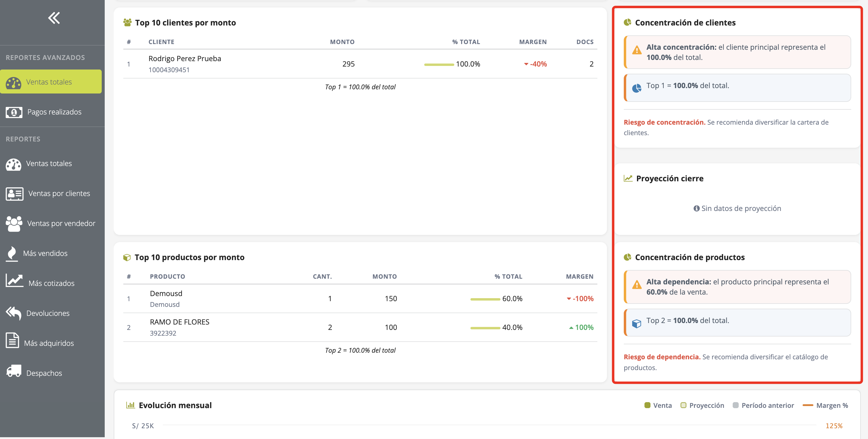Open Pagos realizados money icon
868x439 pixels.
click(14, 112)
